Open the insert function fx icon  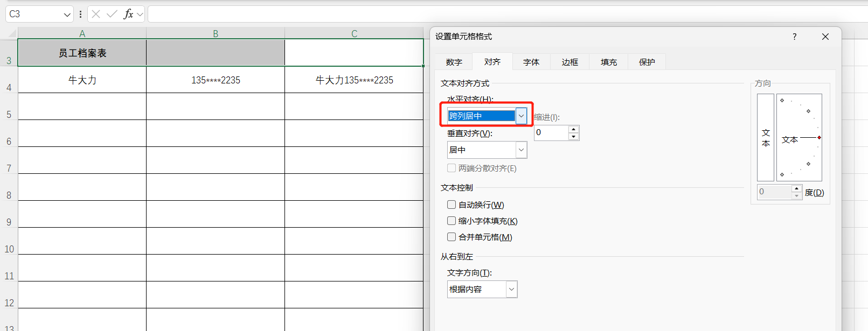pyautogui.click(x=128, y=14)
